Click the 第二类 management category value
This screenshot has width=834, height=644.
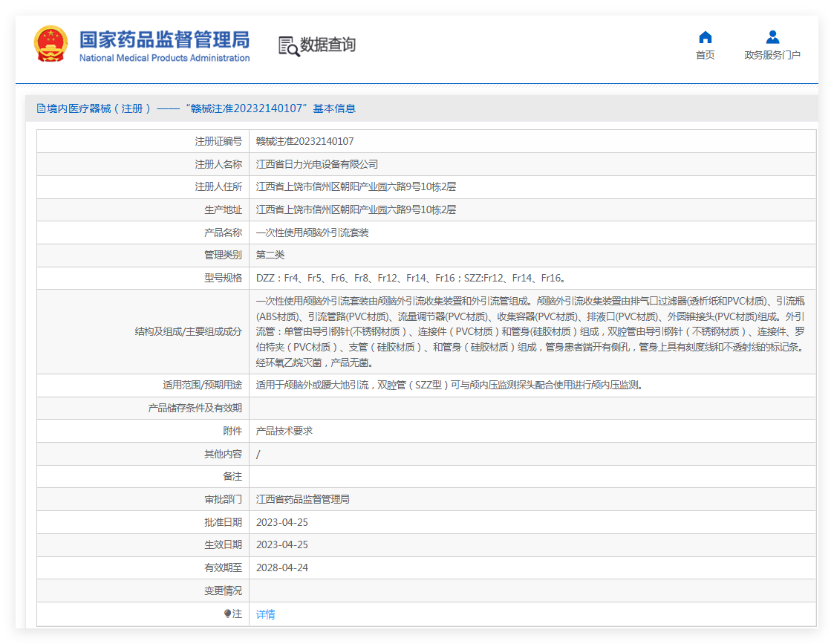[x=270, y=255]
